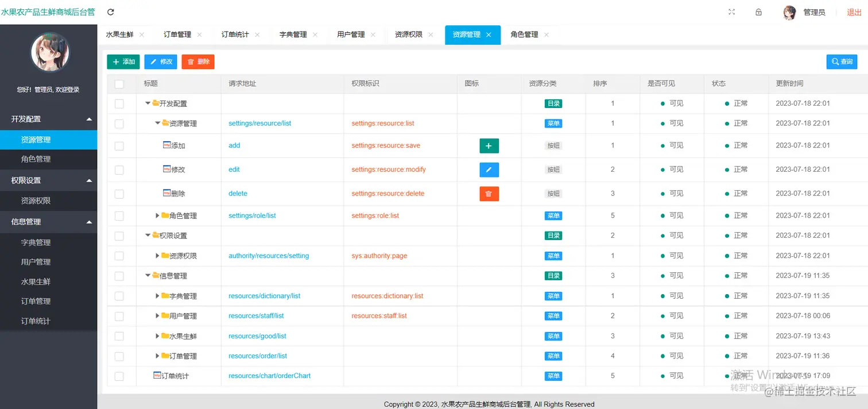This screenshot has width=868, height=409.
Task: Click folder icon of 信息管理 row
Action: [x=156, y=275]
